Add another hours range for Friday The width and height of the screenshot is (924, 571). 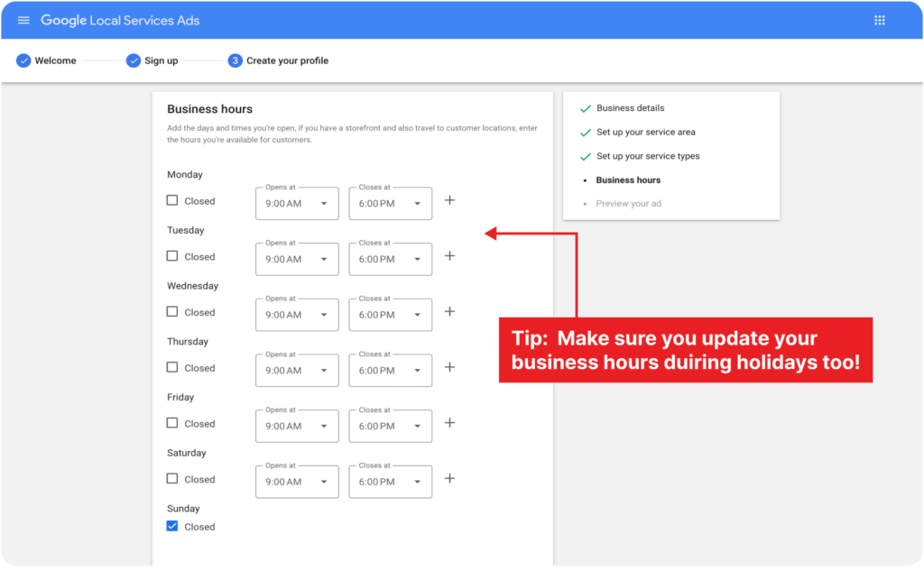point(449,423)
